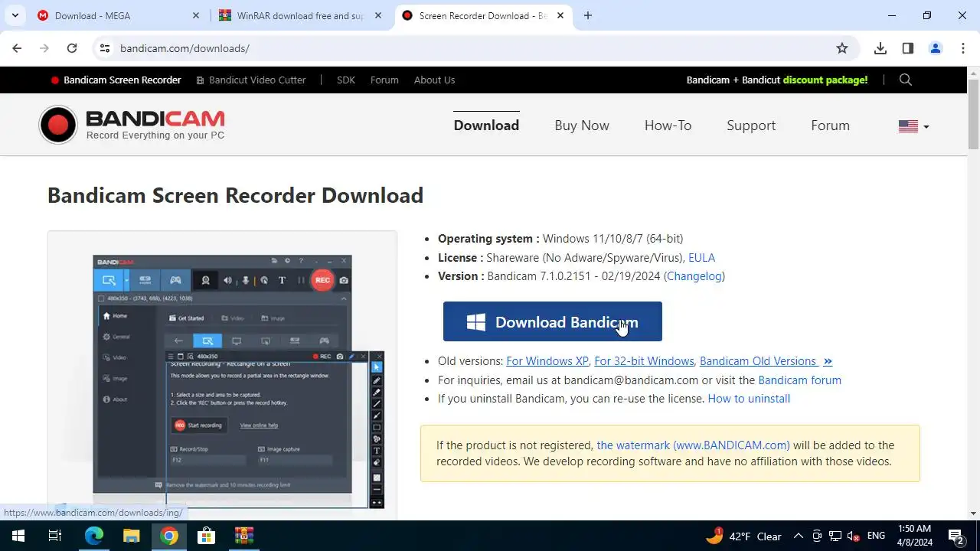Close the WinRAR download tab
Viewport: 980px width, 551px height.
coord(378,15)
